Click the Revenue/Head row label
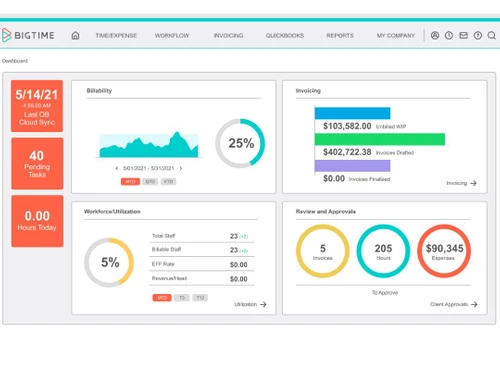 pyautogui.click(x=169, y=278)
